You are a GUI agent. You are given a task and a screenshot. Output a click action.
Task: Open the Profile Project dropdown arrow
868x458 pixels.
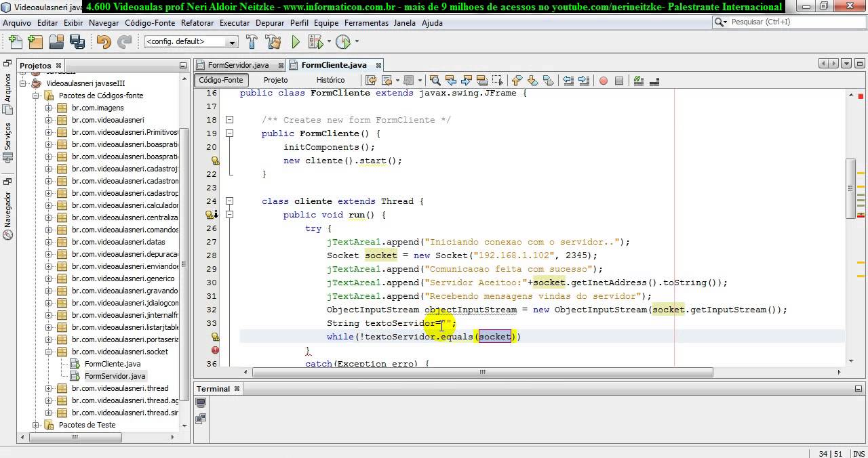click(x=356, y=42)
